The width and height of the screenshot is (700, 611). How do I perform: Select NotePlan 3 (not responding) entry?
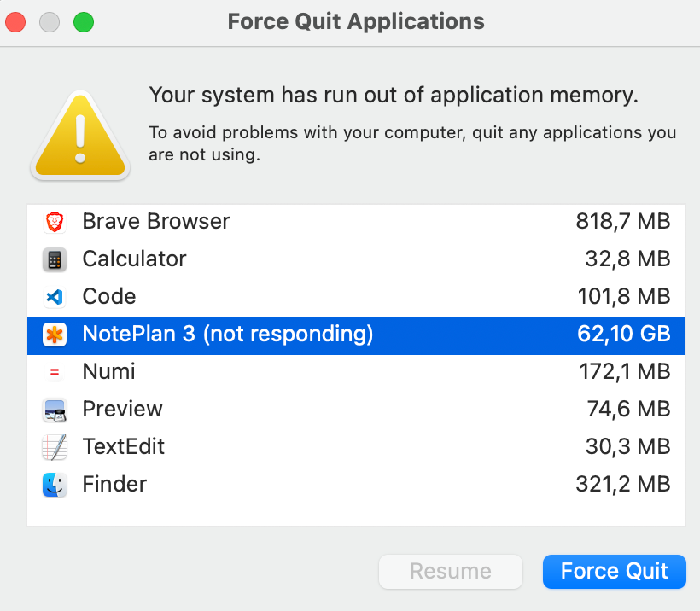(356, 335)
